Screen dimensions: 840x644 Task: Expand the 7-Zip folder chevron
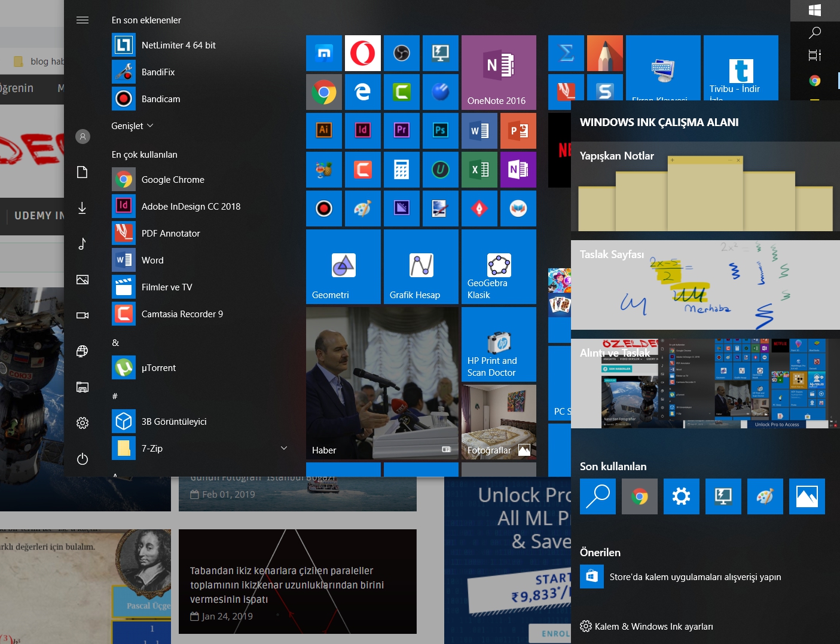[x=284, y=448]
